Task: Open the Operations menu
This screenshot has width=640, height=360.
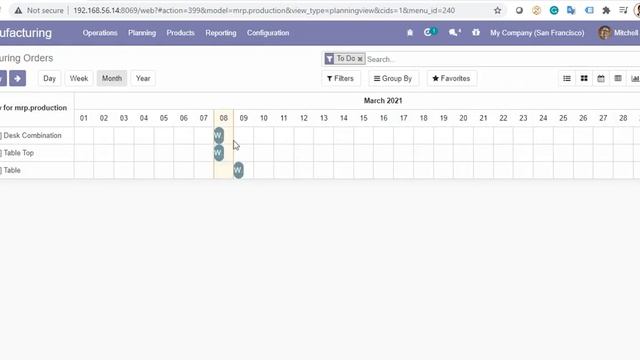Action: [x=100, y=33]
